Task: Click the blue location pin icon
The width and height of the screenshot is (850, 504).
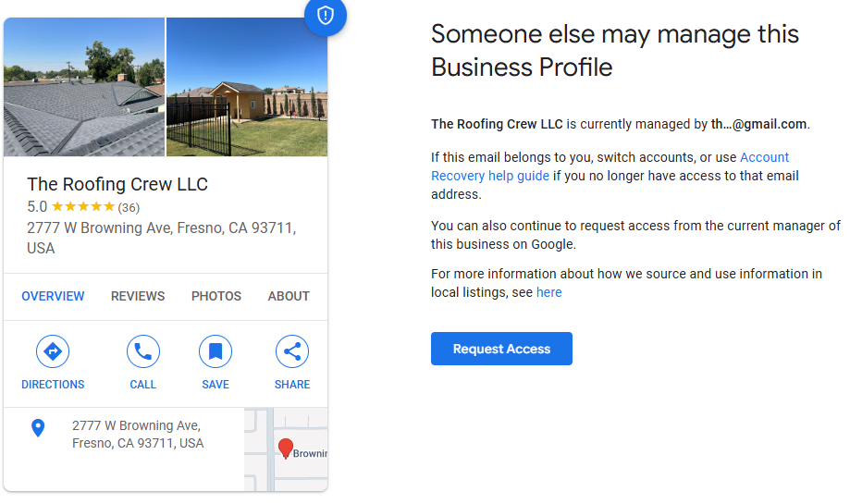Action: tap(38, 428)
